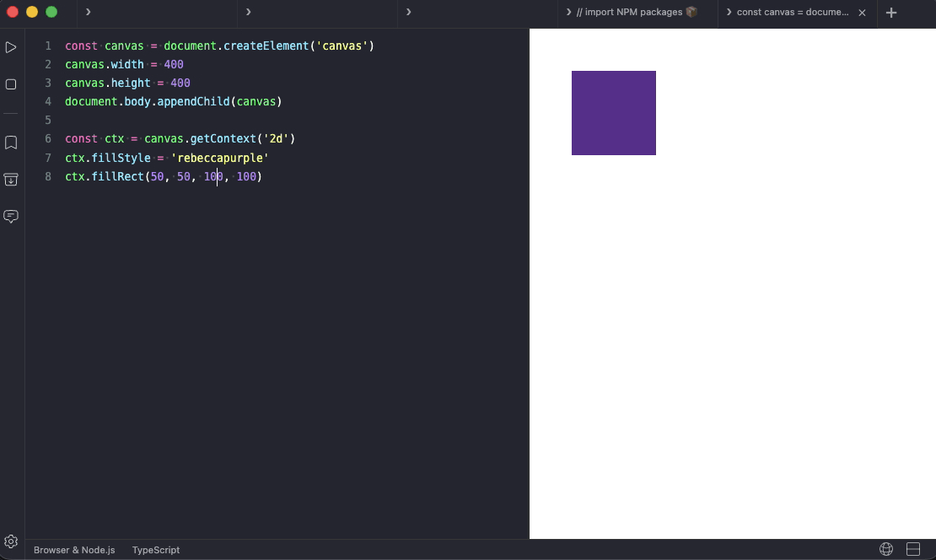Click the purple rectangle in output preview
This screenshot has width=936, height=560.
[x=614, y=113]
